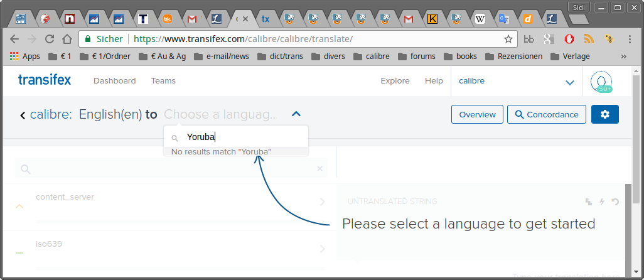The image size is (644, 280).
Task: Click the copy source icon beside Untranslated String
Action: (589, 202)
